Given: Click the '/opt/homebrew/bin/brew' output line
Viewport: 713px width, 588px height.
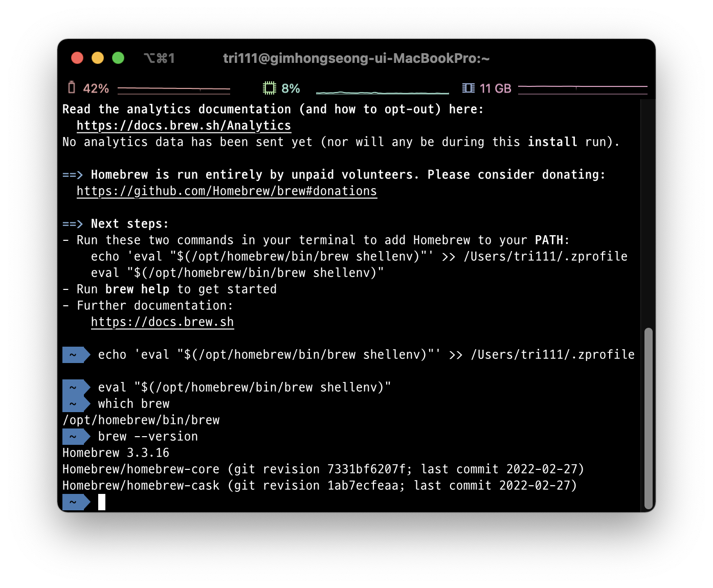Looking at the screenshot, I should tap(141, 420).
